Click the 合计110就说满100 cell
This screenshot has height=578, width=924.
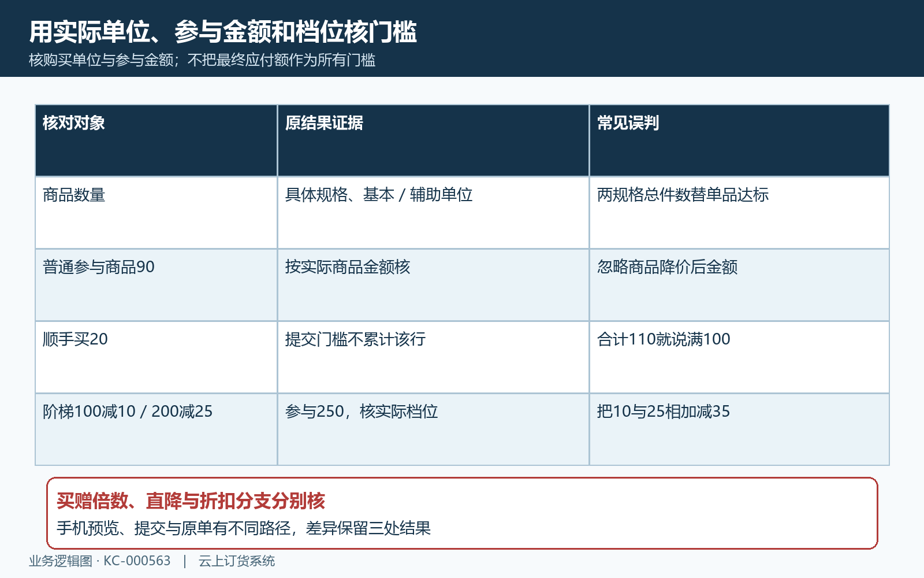[x=739, y=357]
